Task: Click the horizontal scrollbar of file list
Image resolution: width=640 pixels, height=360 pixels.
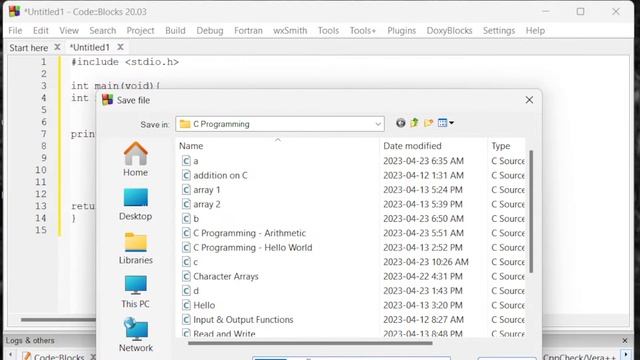Action: (309, 343)
